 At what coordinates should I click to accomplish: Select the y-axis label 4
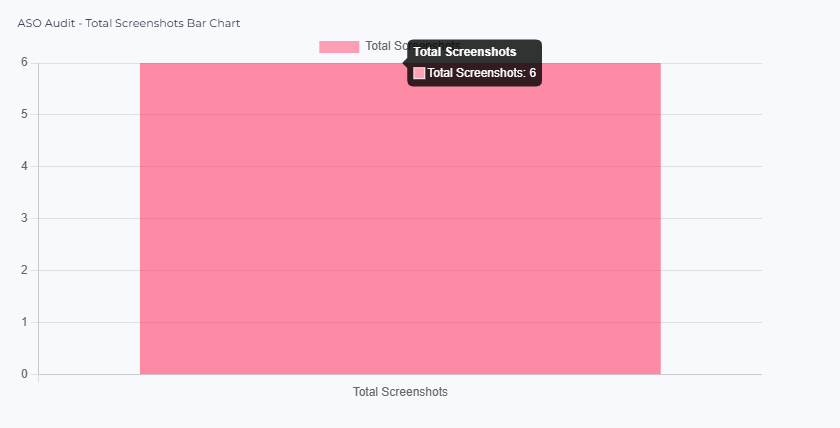pyautogui.click(x=24, y=166)
